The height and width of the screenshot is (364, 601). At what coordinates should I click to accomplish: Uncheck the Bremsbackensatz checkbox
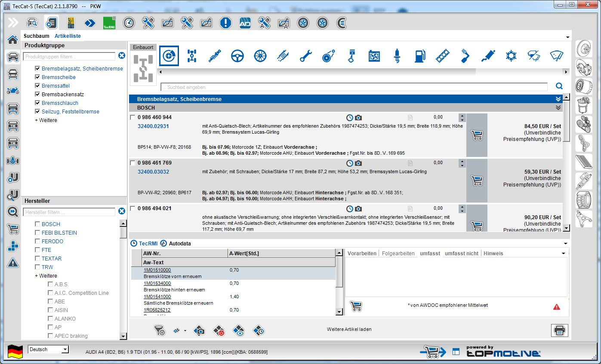tap(37, 95)
